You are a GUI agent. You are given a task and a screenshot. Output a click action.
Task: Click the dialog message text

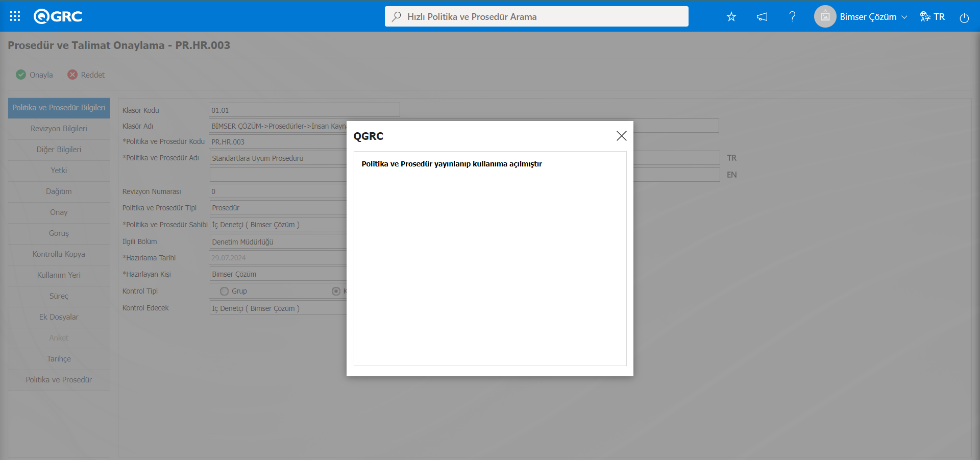452,164
